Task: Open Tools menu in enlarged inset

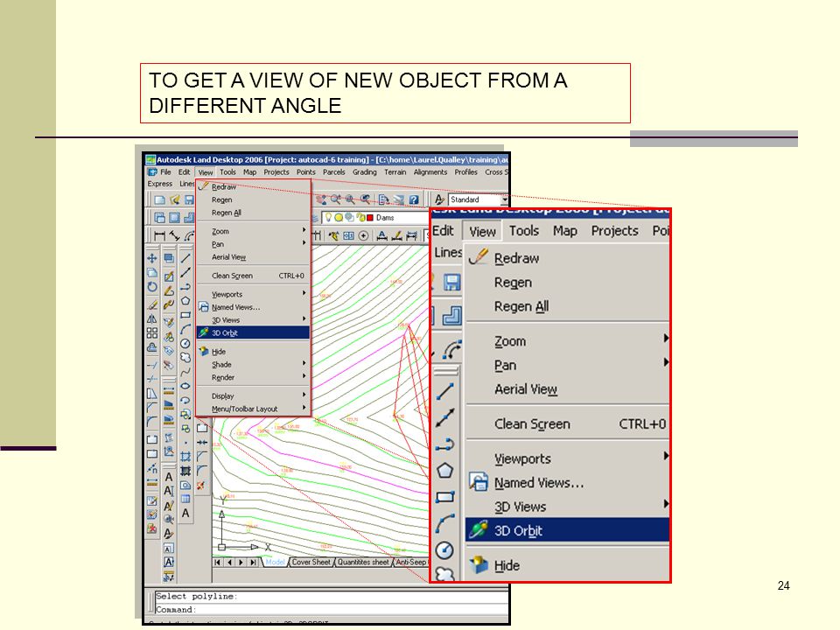Action: click(523, 231)
